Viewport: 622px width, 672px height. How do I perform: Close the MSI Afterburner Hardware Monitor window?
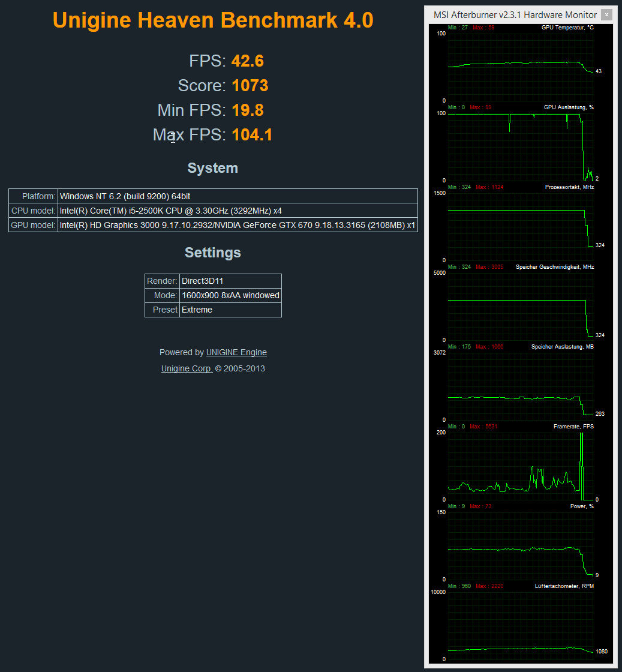pyautogui.click(x=606, y=14)
